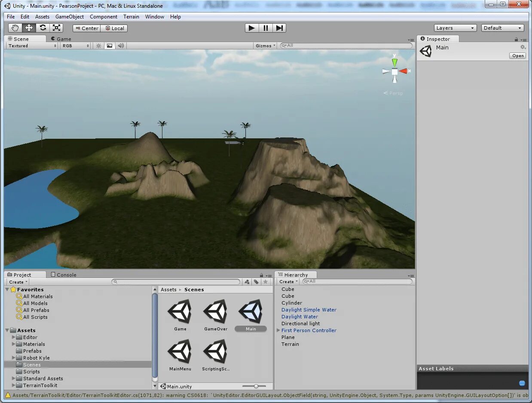Viewport: 532px width, 403px height.
Task: Focus the Hierarchy search field
Action: point(358,281)
